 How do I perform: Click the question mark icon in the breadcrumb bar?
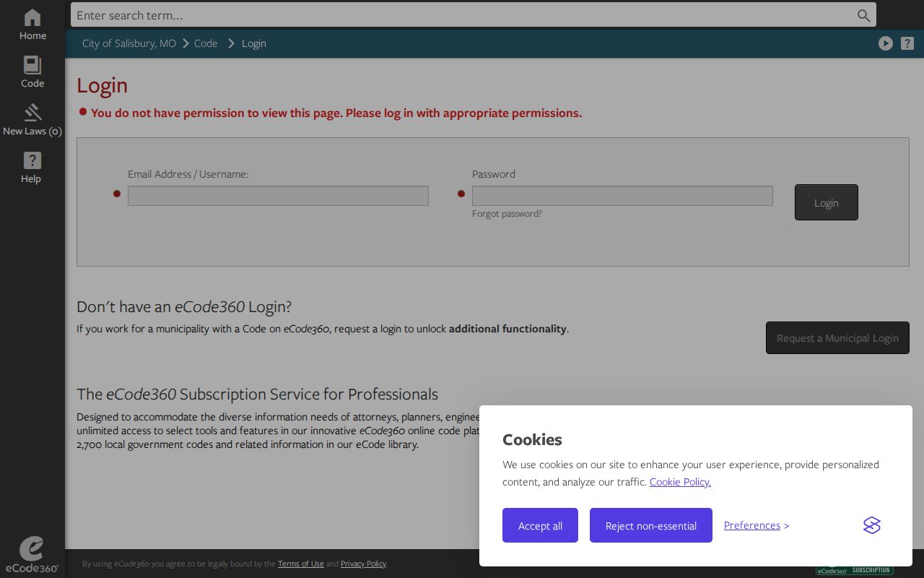[x=907, y=43]
